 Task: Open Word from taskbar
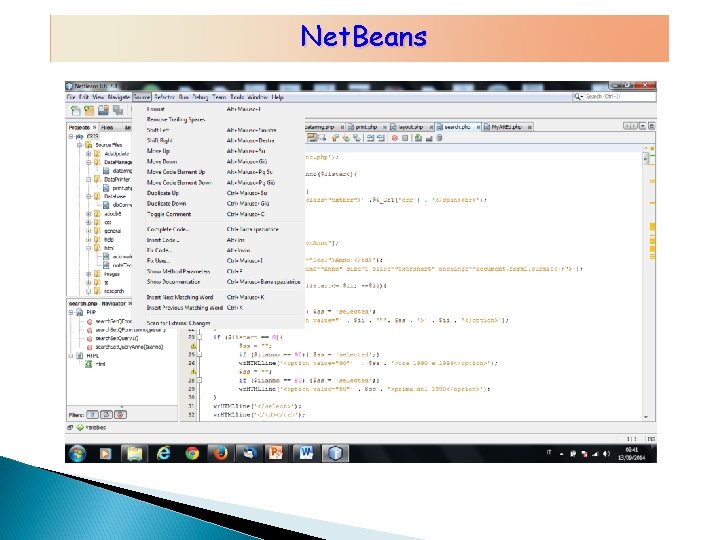(x=306, y=454)
